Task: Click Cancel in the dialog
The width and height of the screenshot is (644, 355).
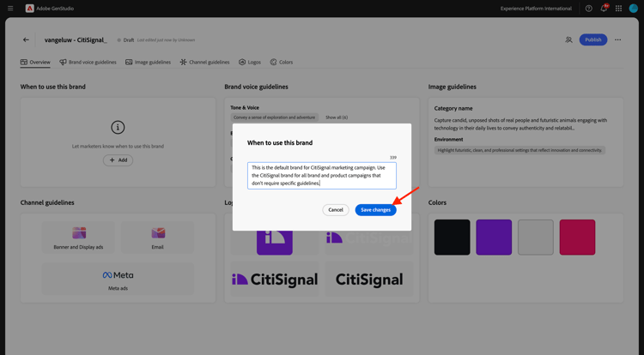Action: (x=336, y=210)
